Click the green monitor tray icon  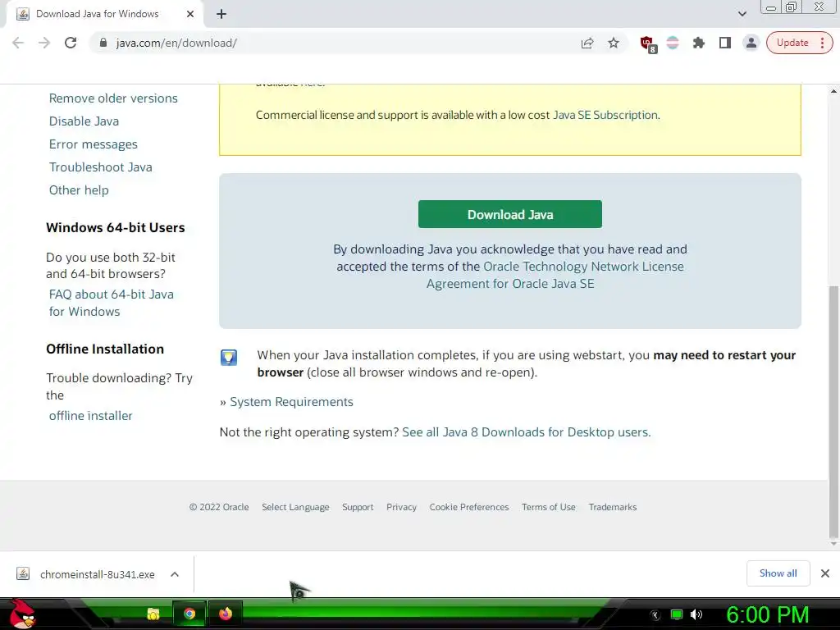[677, 614]
